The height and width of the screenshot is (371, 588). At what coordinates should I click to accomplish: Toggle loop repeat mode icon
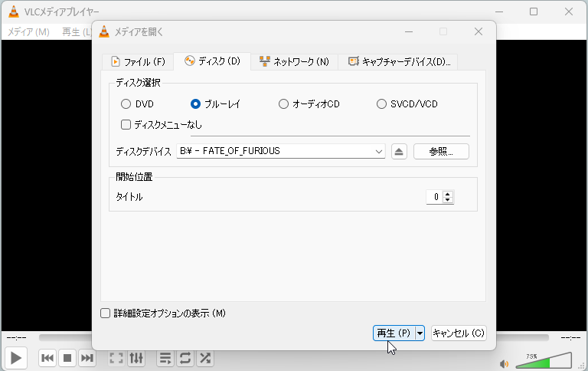pyautogui.click(x=185, y=358)
